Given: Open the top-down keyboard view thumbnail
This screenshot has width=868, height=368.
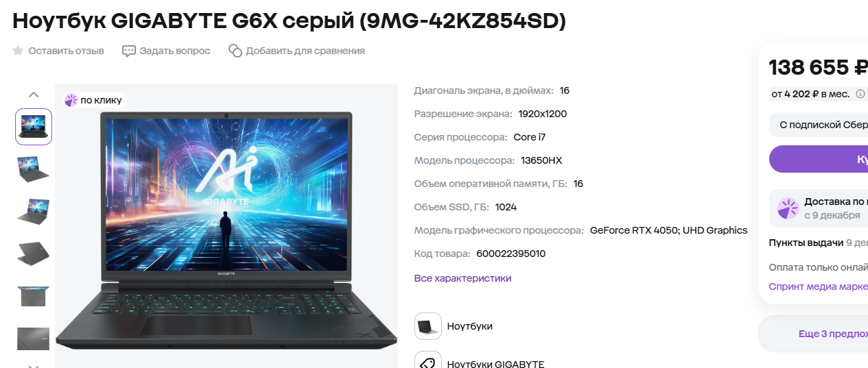Looking at the screenshot, I should [34, 297].
